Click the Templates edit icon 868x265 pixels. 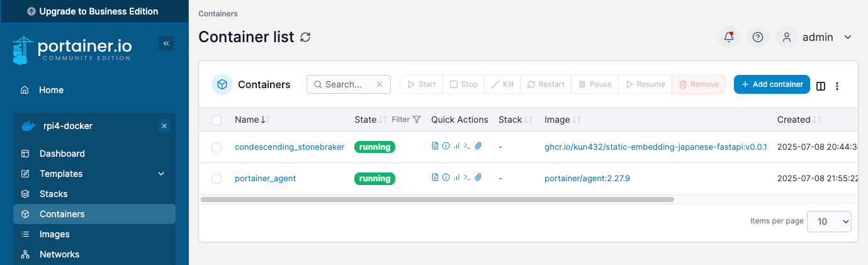click(25, 174)
